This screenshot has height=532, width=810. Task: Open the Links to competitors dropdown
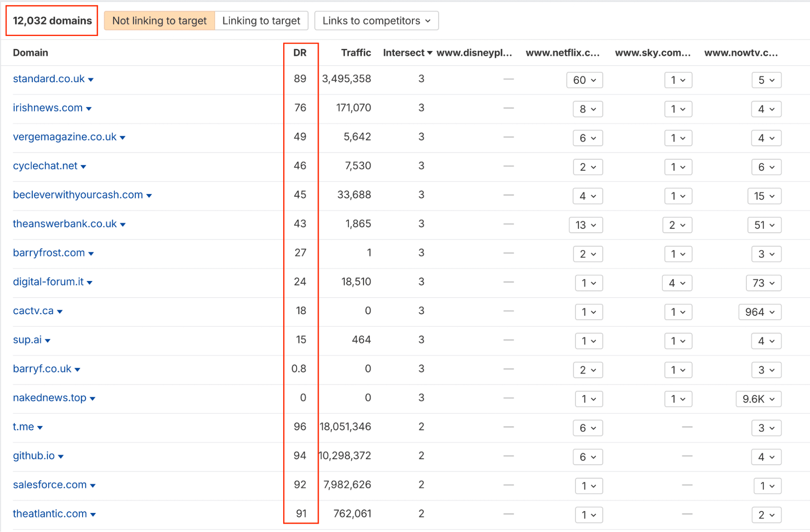[x=376, y=20]
